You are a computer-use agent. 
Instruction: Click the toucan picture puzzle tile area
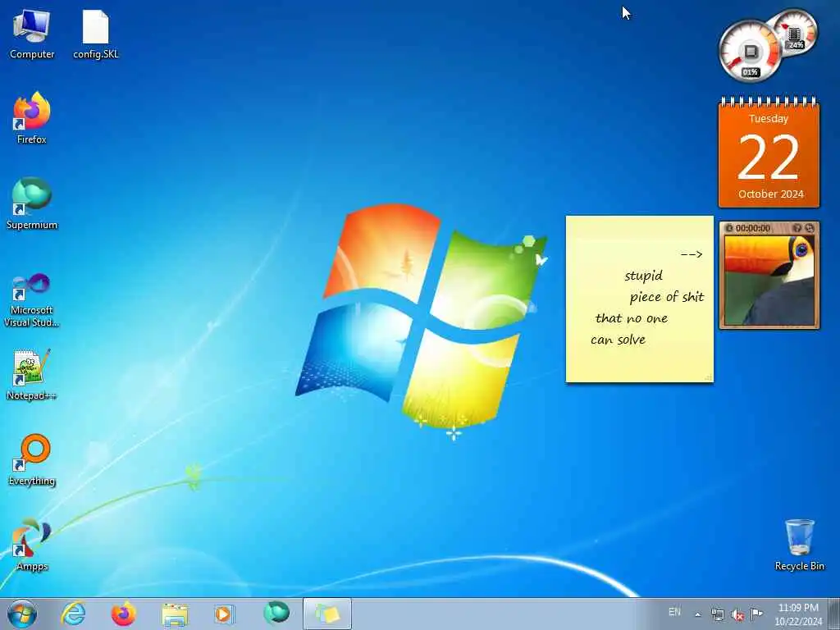click(x=769, y=281)
